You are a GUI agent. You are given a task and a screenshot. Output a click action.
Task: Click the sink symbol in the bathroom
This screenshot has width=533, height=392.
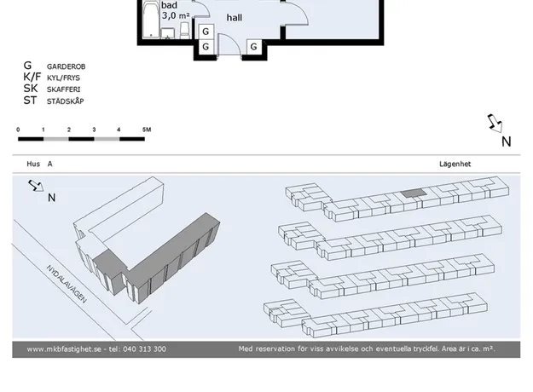(168, 33)
